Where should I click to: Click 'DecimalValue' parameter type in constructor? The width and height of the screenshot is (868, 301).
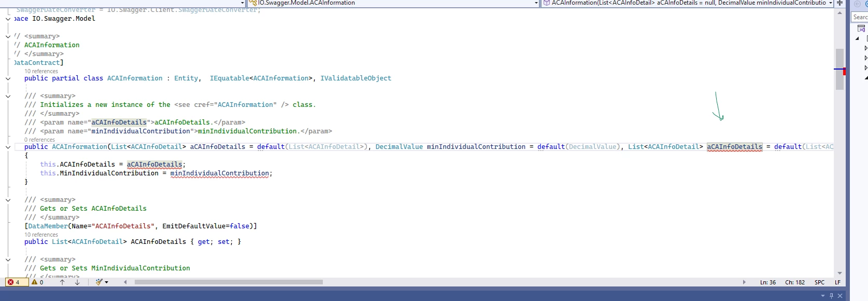[399, 147]
